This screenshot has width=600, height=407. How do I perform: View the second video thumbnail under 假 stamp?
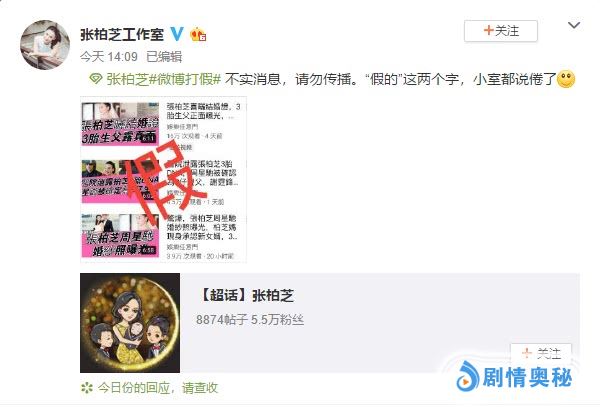point(120,181)
